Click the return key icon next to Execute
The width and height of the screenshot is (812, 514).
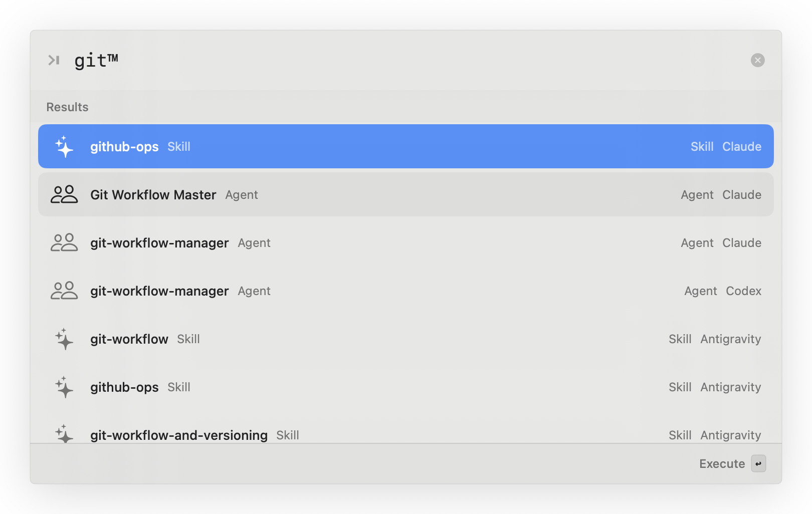point(758,464)
